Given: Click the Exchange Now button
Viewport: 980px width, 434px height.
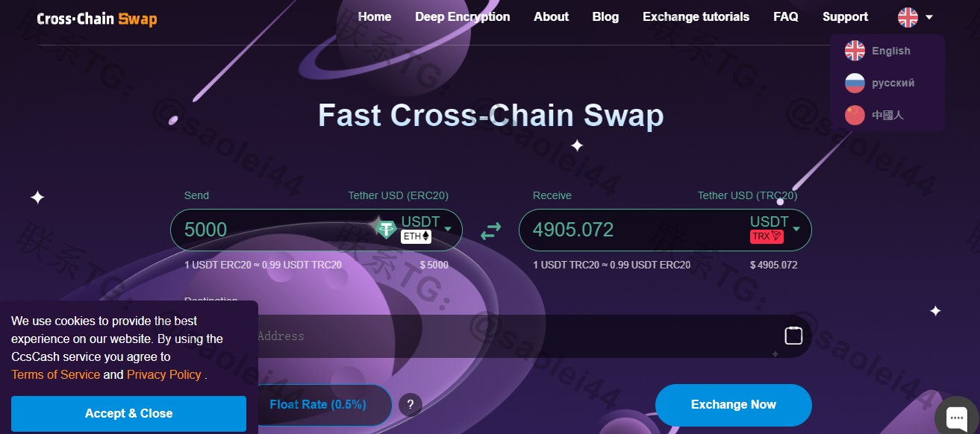Looking at the screenshot, I should (733, 405).
